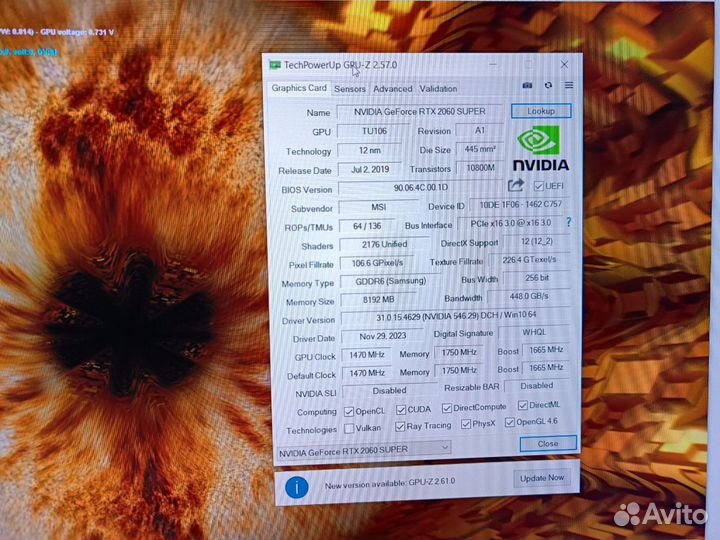Open the Validation tab

[x=438, y=89]
